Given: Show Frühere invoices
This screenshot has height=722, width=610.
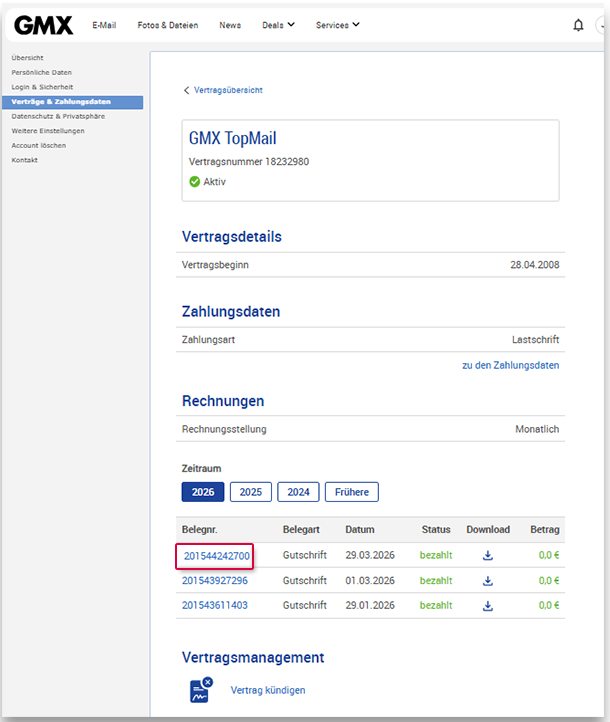Looking at the screenshot, I should point(352,492).
